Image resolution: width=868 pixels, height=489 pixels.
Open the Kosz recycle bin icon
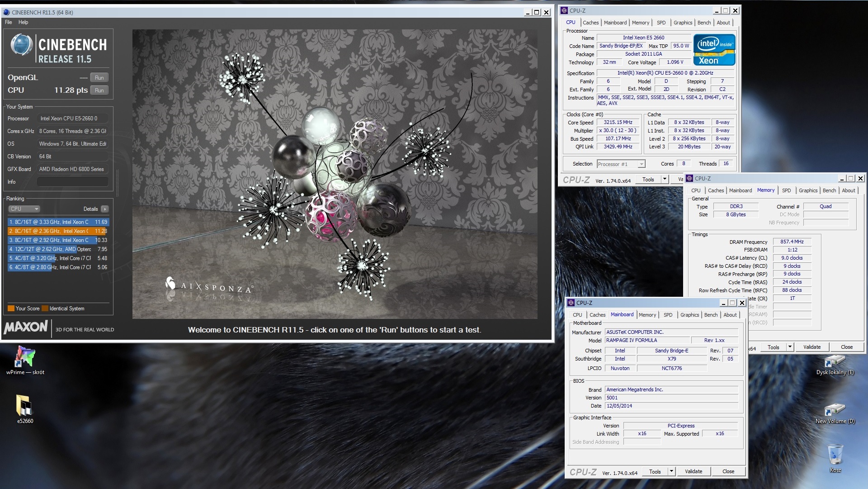[x=835, y=458]
